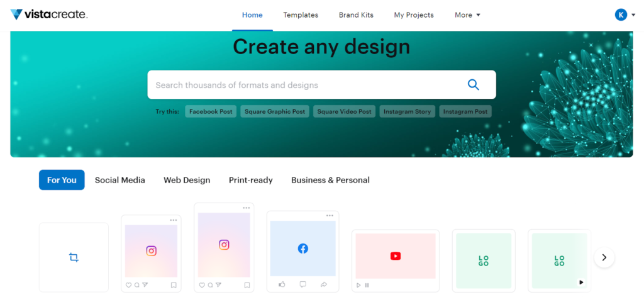Viewport: 644px width, 297px height.
Task: Click the Facebook logo icon on card
Action: click(303, 249)
